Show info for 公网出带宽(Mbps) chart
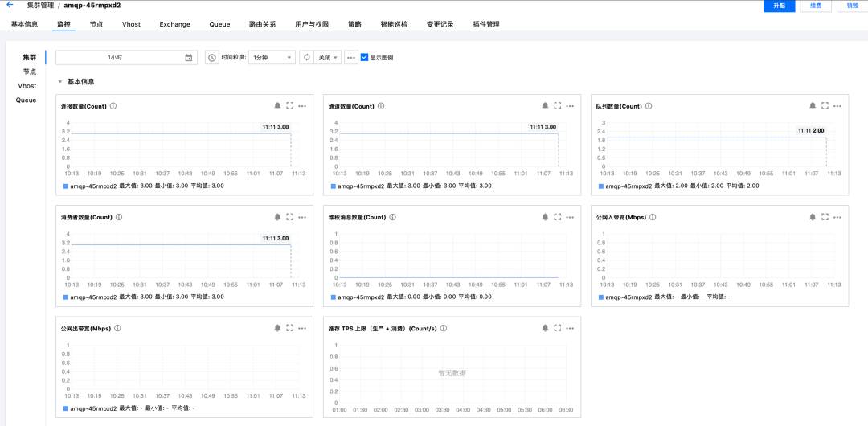This screenshot has height=426, width=868. point(117,328)
